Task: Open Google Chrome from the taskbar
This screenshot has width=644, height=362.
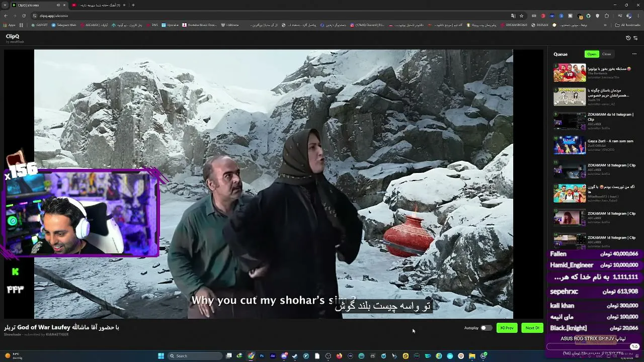Action: coord(251,356)
